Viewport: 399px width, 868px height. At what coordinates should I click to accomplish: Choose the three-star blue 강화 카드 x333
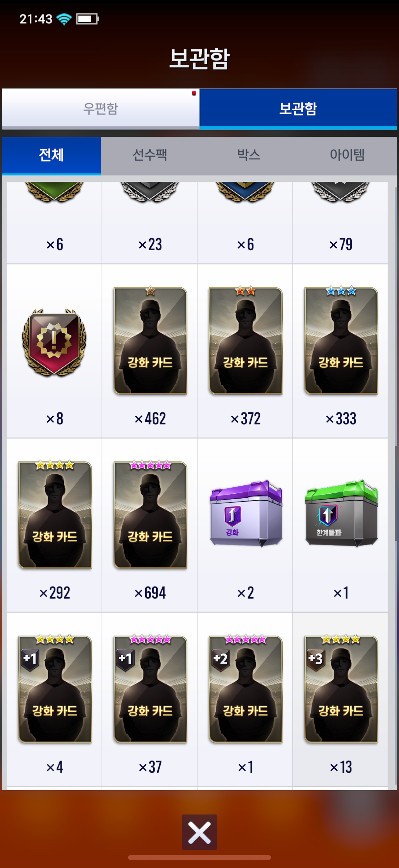tap(340, 351)
